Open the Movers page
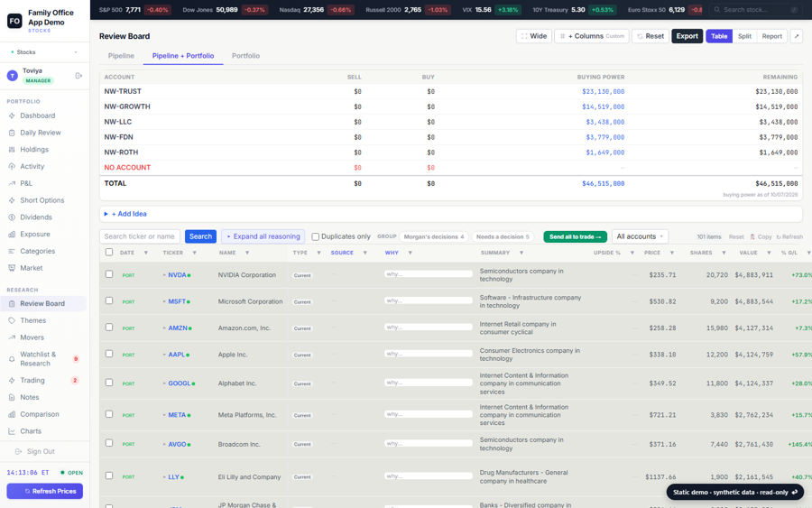This screenshot has height=508, width=812. [32, 337]
